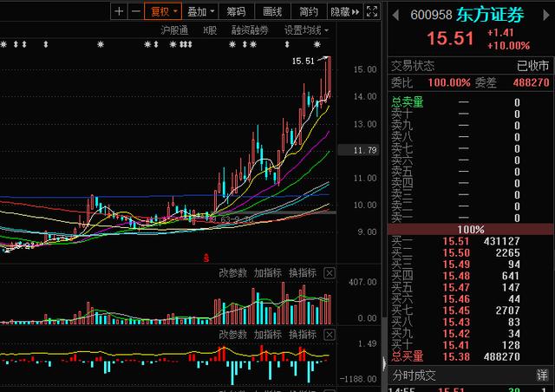Click the 11.79 price axis marker
This screenshot has height=392, width=555.
tap(358, 150)
